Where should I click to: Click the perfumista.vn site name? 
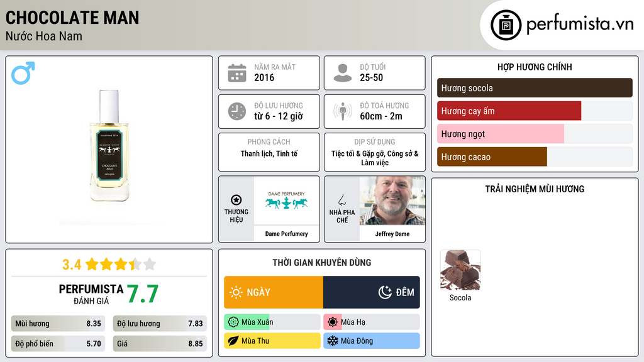580,25
